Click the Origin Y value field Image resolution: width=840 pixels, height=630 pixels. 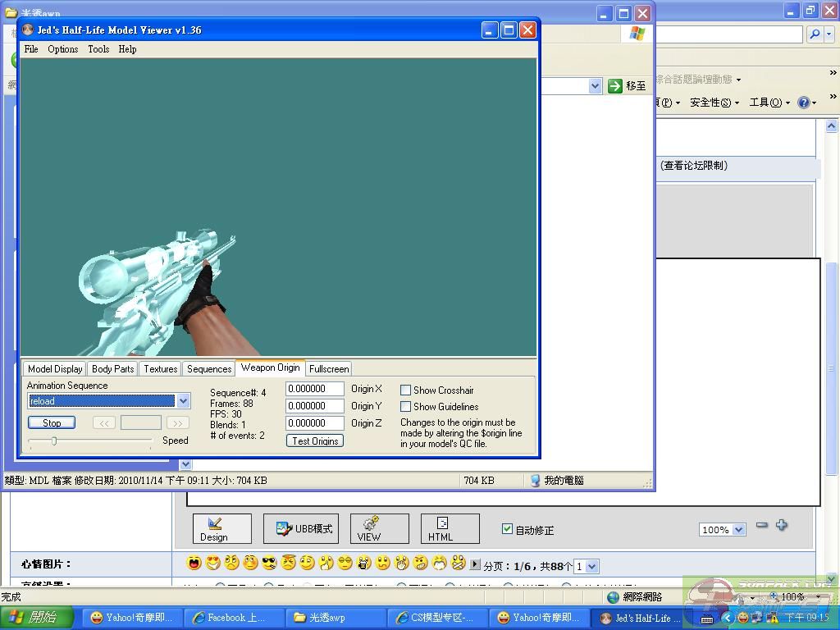(314, 405)
